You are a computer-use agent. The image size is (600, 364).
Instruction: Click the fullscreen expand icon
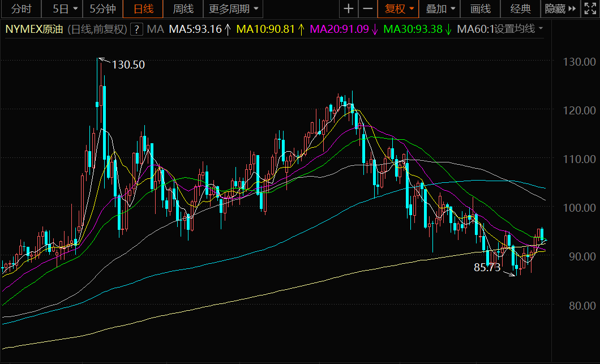[x=590, y=8]
